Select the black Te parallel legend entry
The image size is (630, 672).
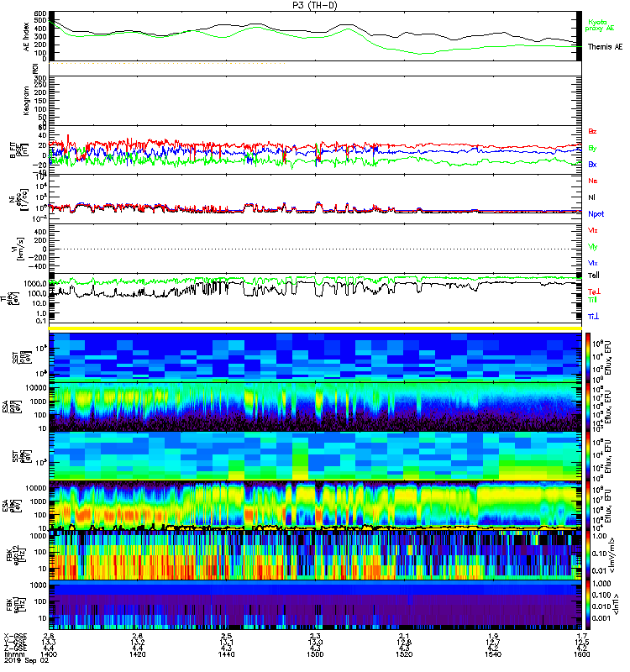594,276
